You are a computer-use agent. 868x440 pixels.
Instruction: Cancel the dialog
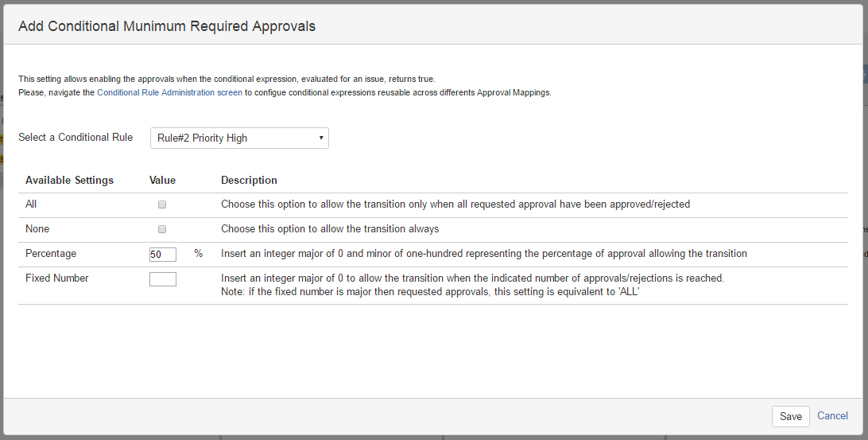coord(832,416)
